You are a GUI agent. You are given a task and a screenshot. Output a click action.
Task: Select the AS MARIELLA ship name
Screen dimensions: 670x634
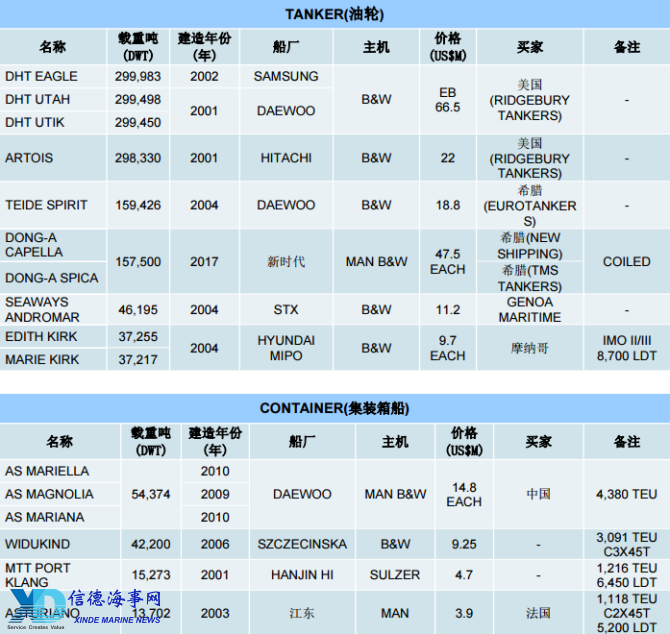pyautogui.click(x=47, y=471)
